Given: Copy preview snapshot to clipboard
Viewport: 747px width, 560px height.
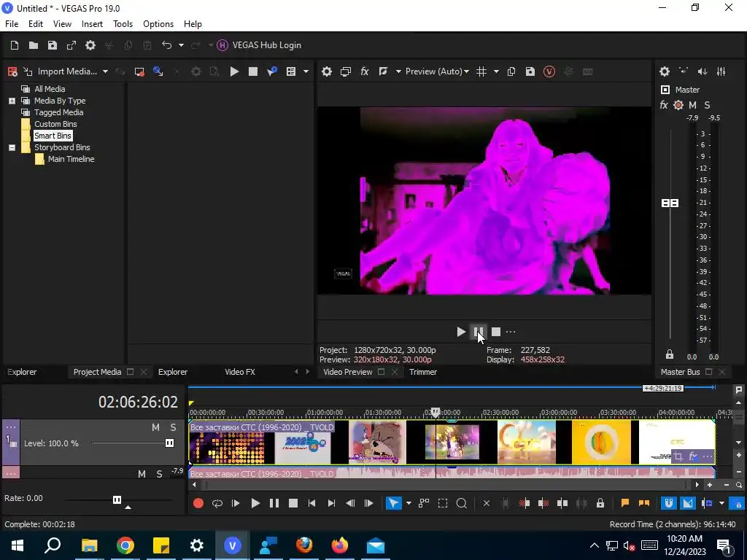Looking at the screenshot, I should pos(511,71).
